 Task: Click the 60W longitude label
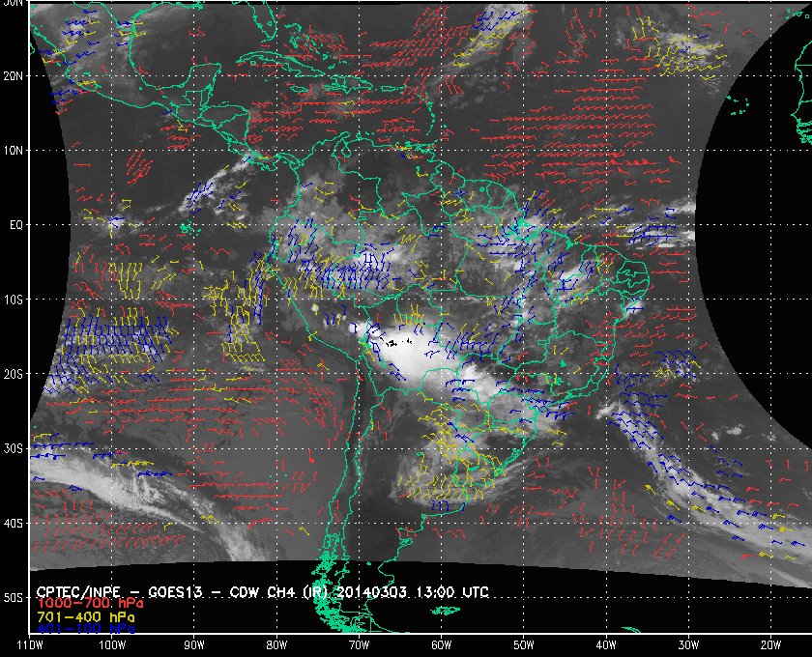click(x=441, y=645)
